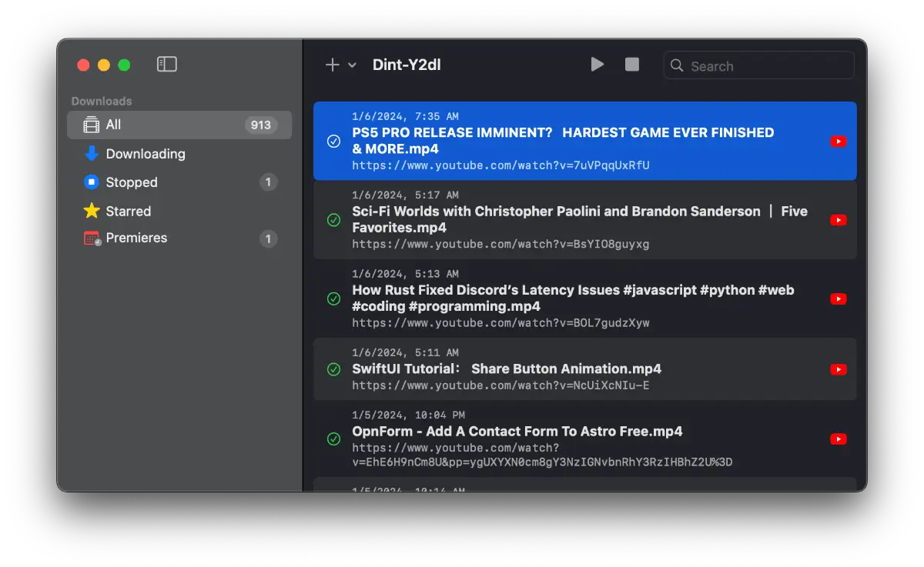Viewport: 924px width, 567px height.
Task: Click into the Search field
Action: coord(766,66)
